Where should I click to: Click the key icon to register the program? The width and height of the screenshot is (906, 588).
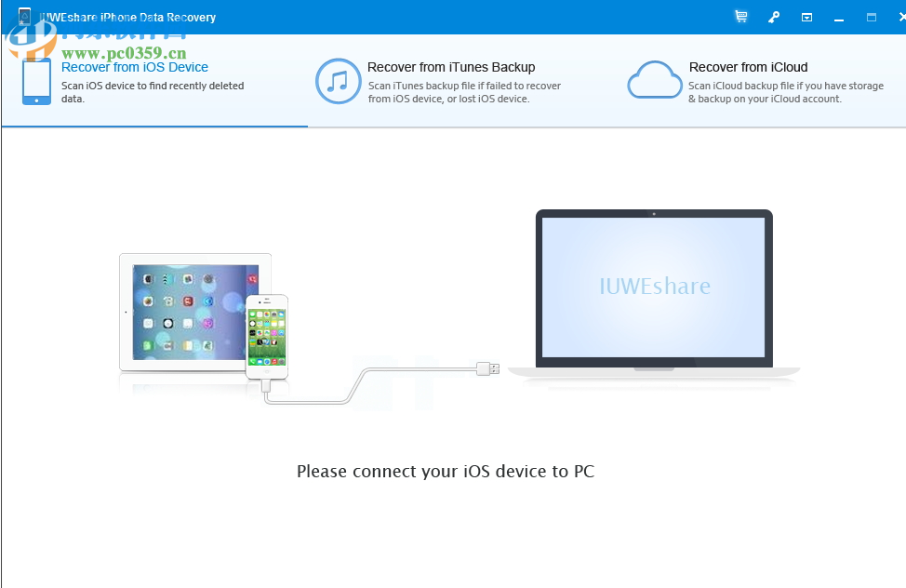tap(773, 16)
